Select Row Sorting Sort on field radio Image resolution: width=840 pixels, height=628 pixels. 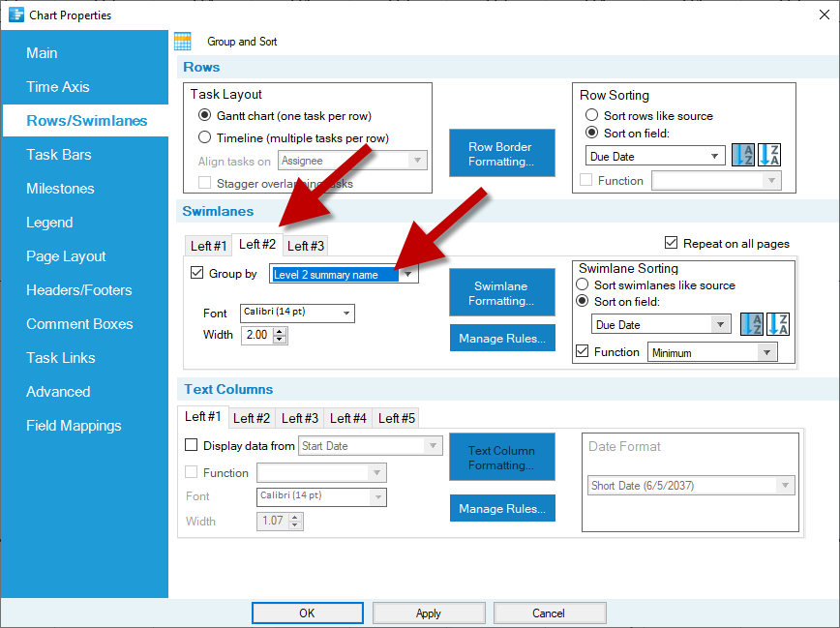pyautogui.click(x=591, y=133)
